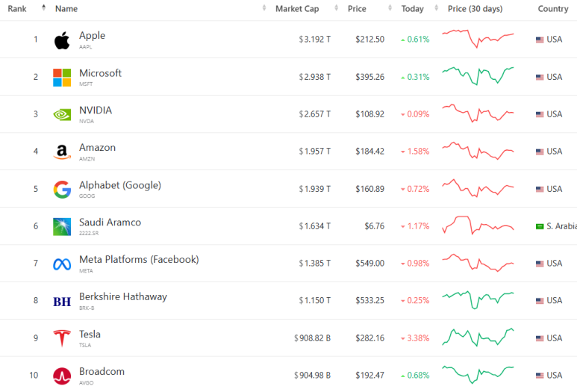This screenshot has width=577, height=392.
Task: Click the USA flag in Broadcom row
Action: tap(540, 376)
